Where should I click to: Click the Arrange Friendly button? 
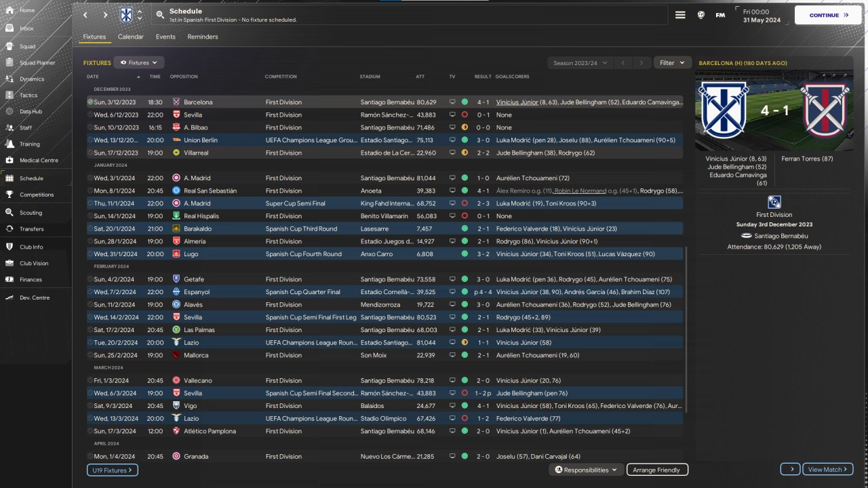point(657,470)
